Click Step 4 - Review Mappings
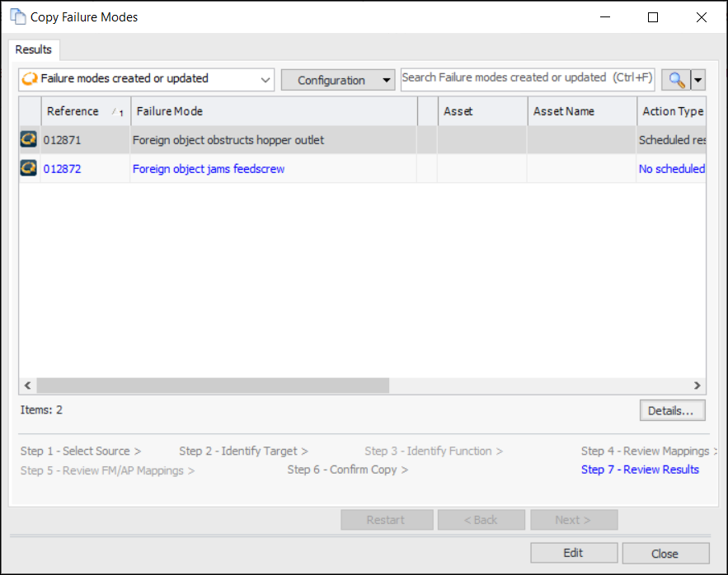 tap(649, 451)
